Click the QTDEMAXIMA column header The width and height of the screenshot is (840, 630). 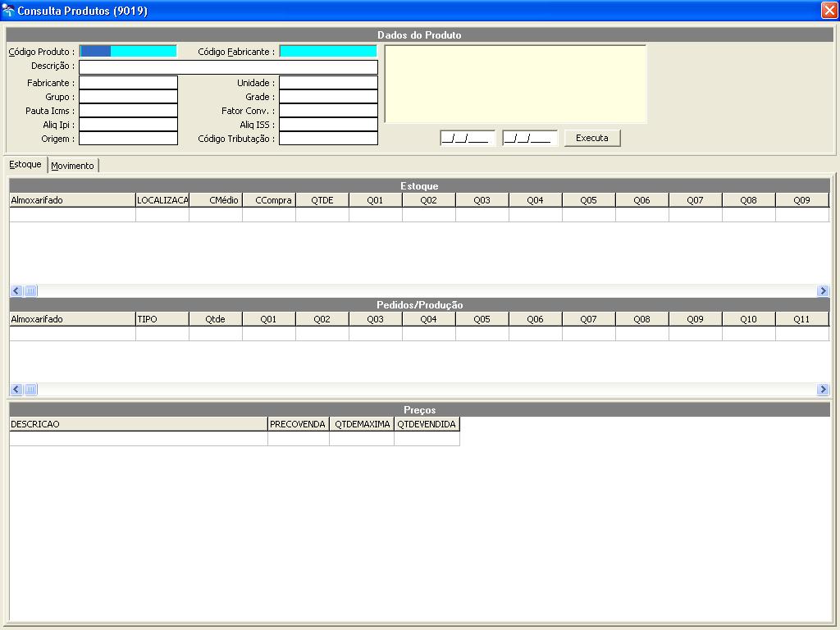click(362, 424)
